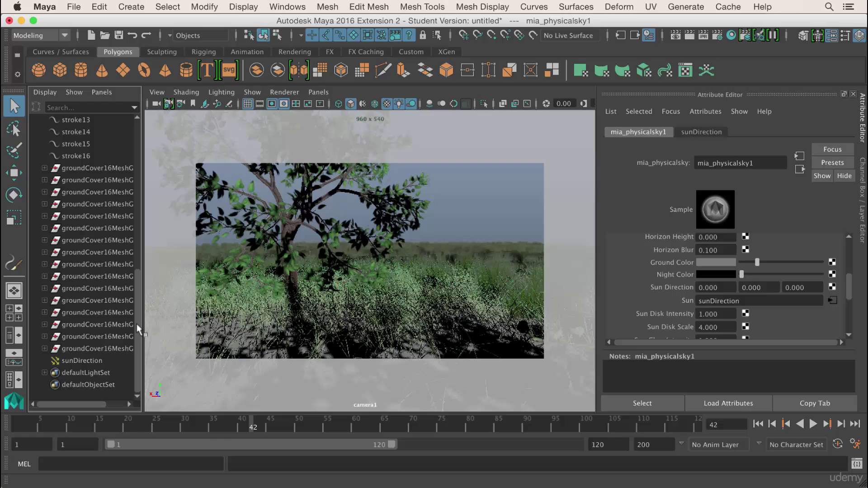Activate the Rotate tool
This screenshot has height=488, width=868.
coord(14,195)
